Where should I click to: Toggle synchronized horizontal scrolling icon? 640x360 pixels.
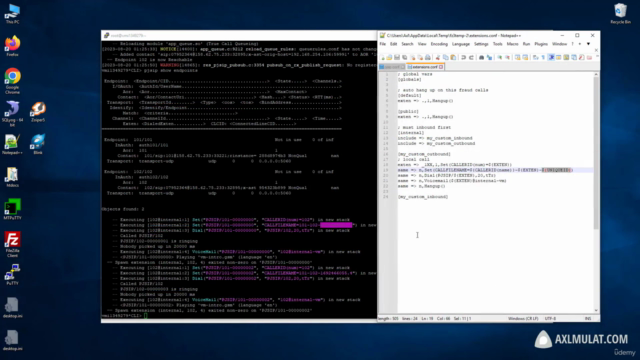click(x=525, y=58)
